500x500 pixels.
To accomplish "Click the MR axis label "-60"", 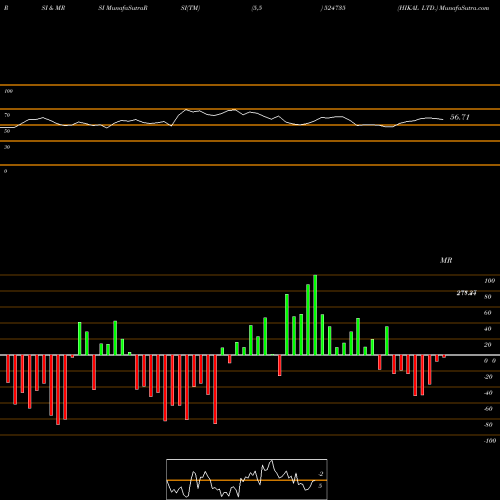I will pos(488,409).
